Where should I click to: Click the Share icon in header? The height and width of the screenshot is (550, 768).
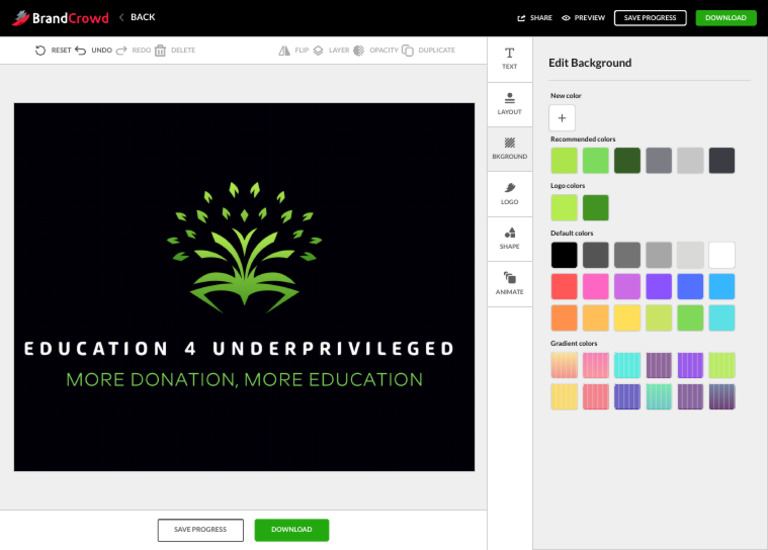[521, 18]
